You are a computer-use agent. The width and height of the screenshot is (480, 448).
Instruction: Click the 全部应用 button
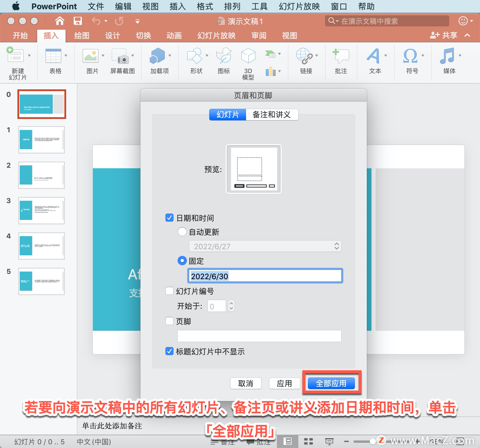tap(331, 383)
